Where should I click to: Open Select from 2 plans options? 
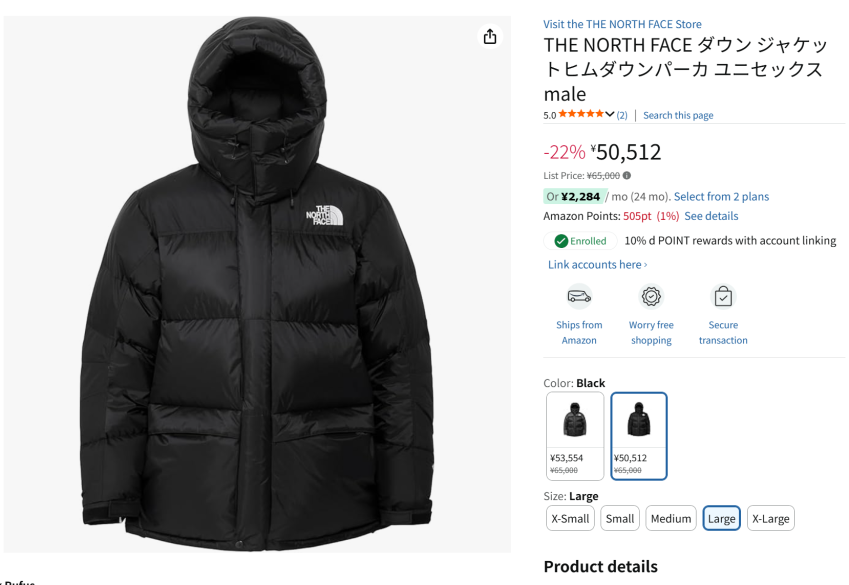point(721,196)
